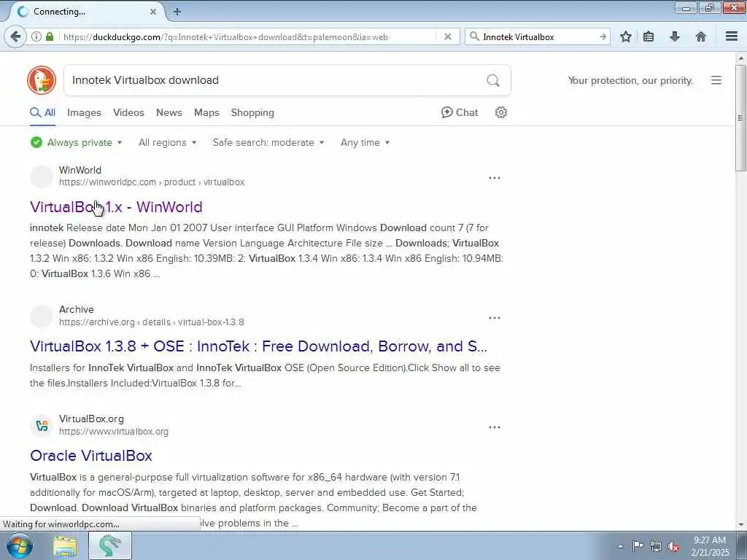Switch to the Images tab
The height and width of the screenshot is (560, 747).
(x=84, y=113)
